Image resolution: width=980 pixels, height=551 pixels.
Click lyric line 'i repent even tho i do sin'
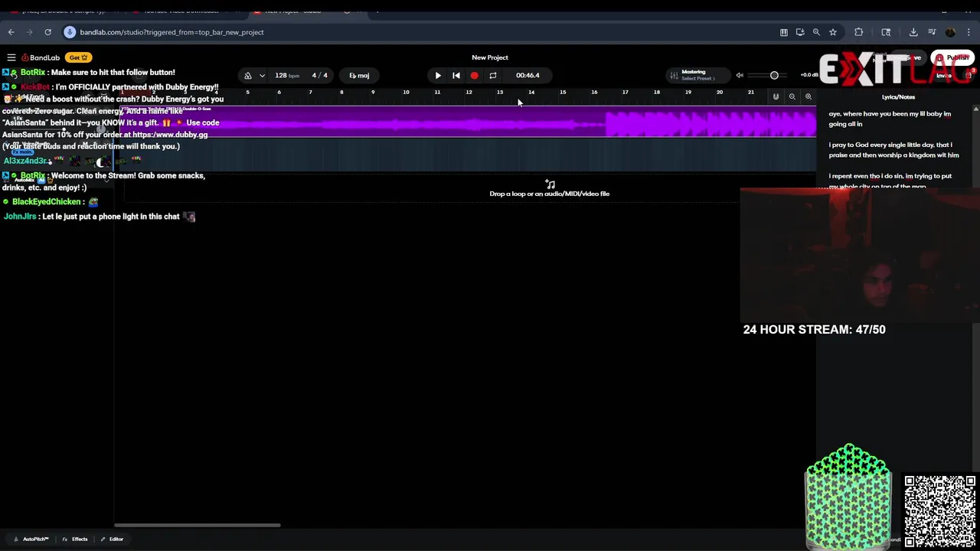pyautogui.click(x=890, y=181)
